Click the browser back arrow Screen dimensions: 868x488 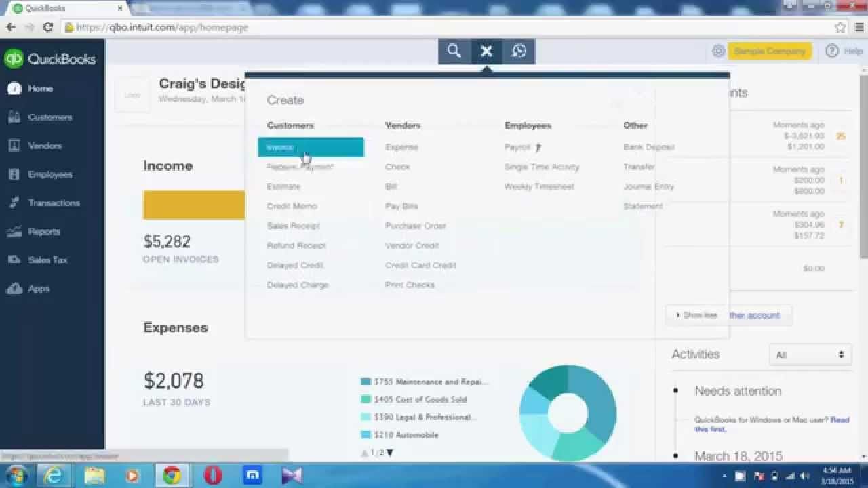pyautogui.click(x=11, y=27)
